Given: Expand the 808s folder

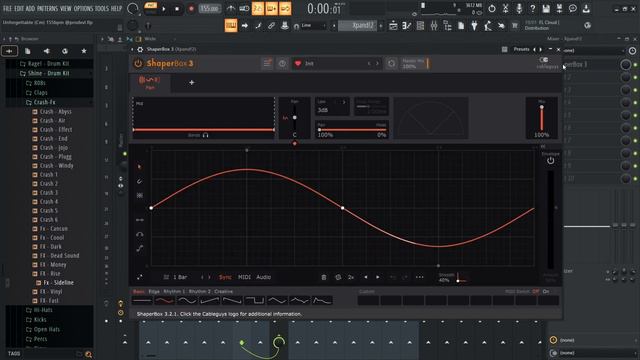Looking at the screenshot, I should 39,83.
